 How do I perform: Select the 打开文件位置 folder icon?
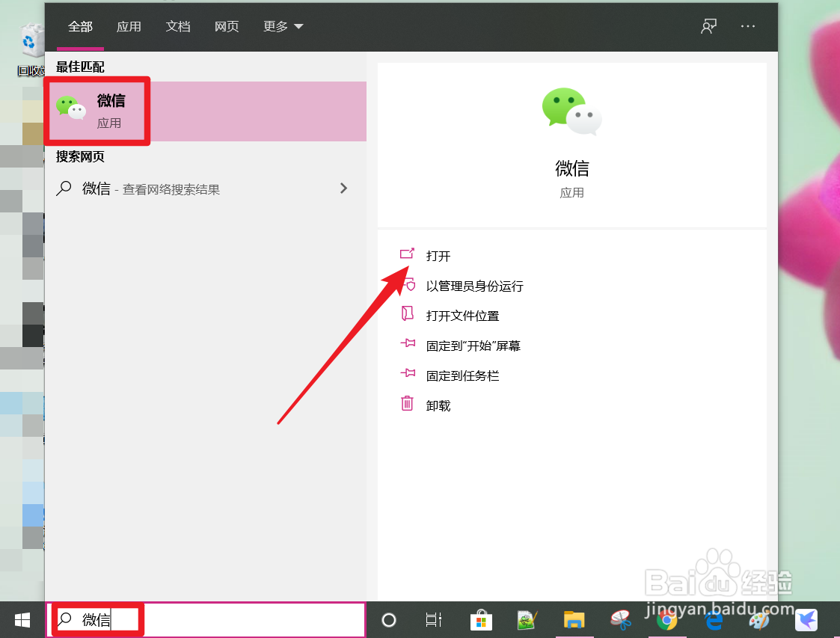click(x=407, y=314)
